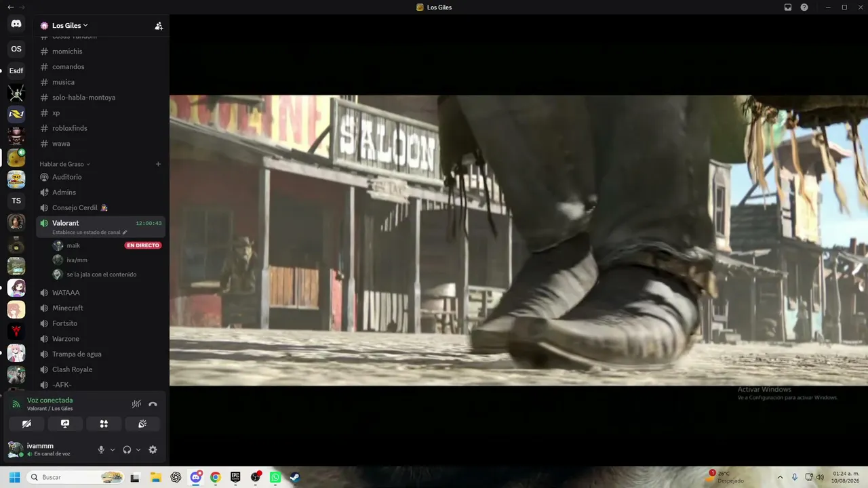
Task: Open the xp text channel
Action: pos(101,113)
